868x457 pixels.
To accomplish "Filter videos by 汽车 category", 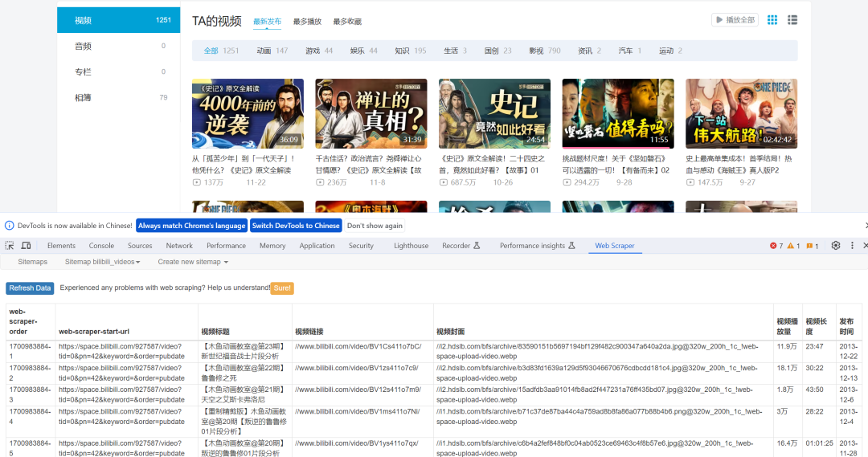I will point(629,51).
